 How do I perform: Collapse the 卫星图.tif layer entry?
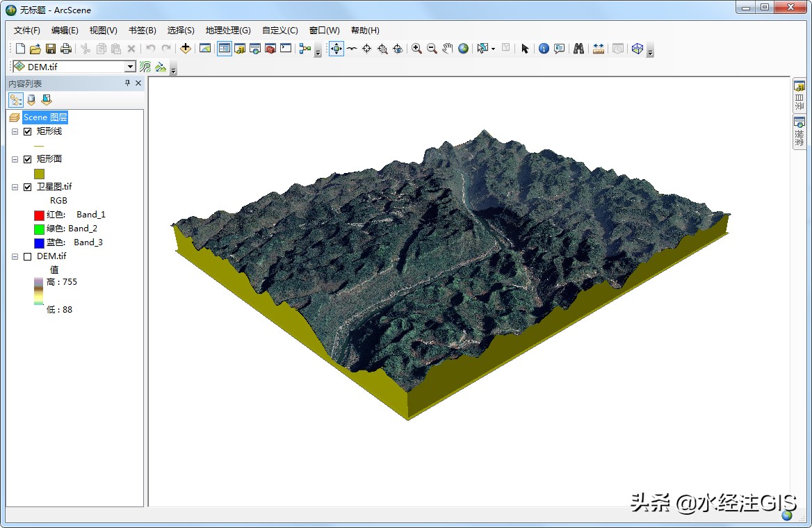point(14,187)
